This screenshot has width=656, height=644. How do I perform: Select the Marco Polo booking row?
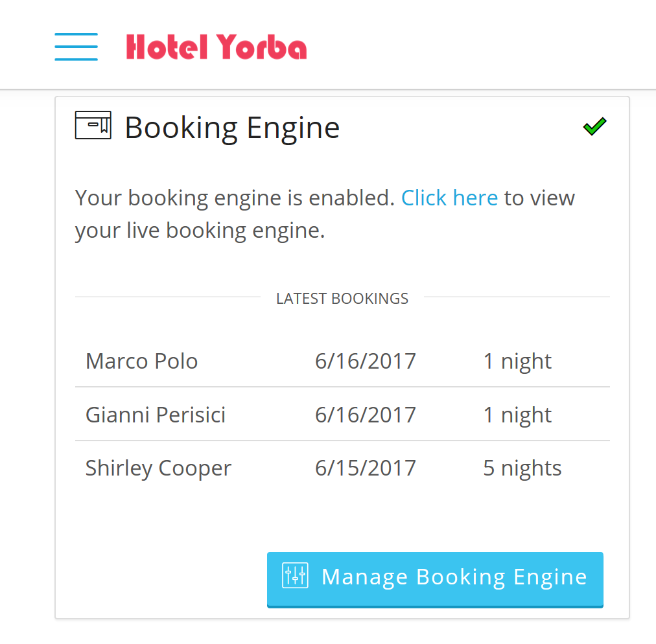point(342,361)
